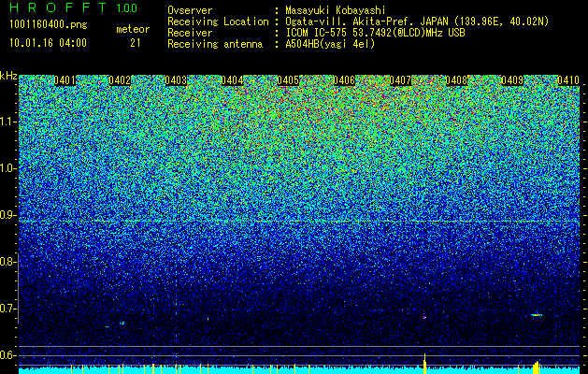Click the 0408 time marker
The height and width of the screenshot is (374, 588).
pyautogui.click(x=456, y=80)
